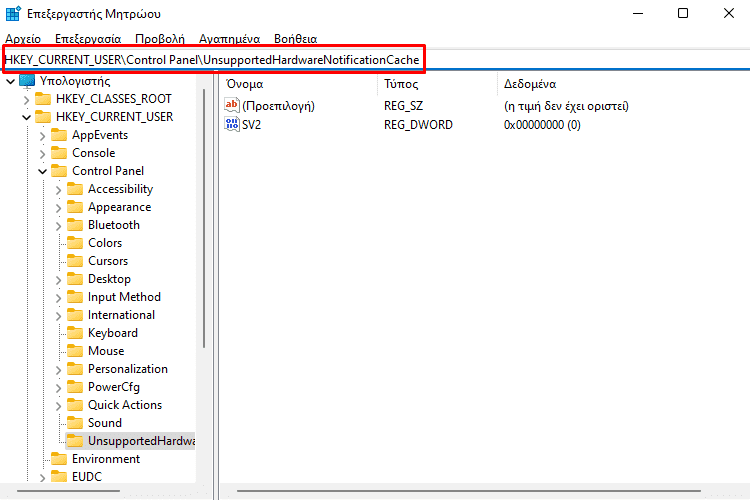This screenshot has height=500, width=750.
Task: Click the HKEY_CURRENT_USER folder icon
Action: click(43, 117)
